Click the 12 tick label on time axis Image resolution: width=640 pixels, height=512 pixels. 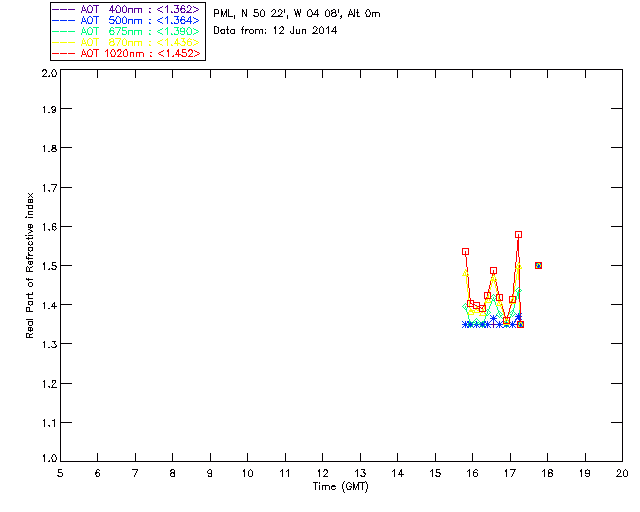point(322,473)
